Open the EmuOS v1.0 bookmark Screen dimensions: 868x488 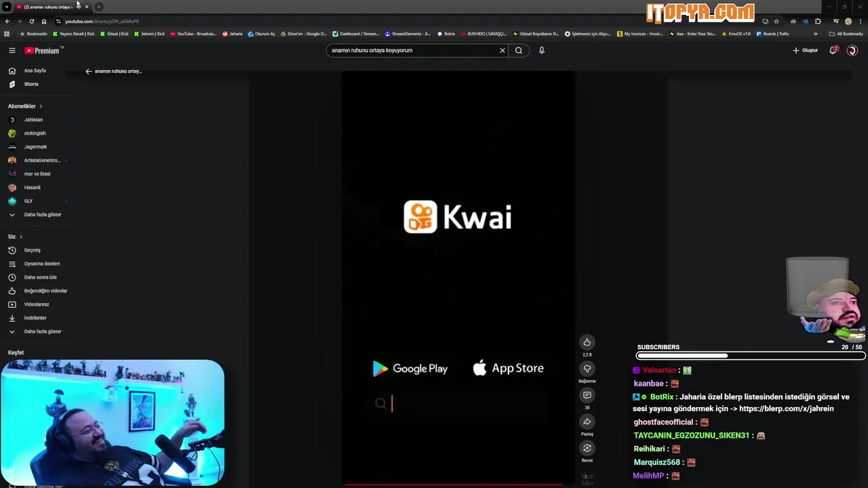click(736, 34)
